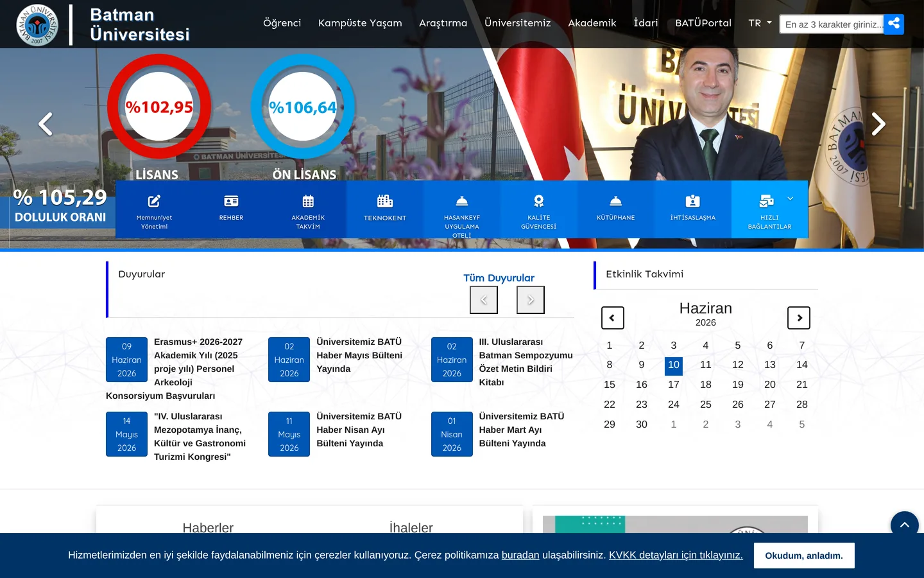The height and width of the screenshot is (578, 924).
Task: Open III. Uluslararası Batman Sempozyumu announcement
Action: [526, 362]
